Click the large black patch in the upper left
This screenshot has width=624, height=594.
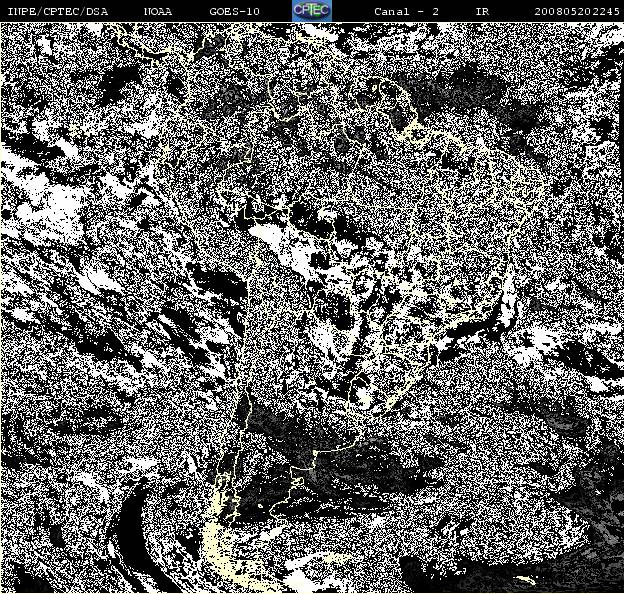point(115,82)
